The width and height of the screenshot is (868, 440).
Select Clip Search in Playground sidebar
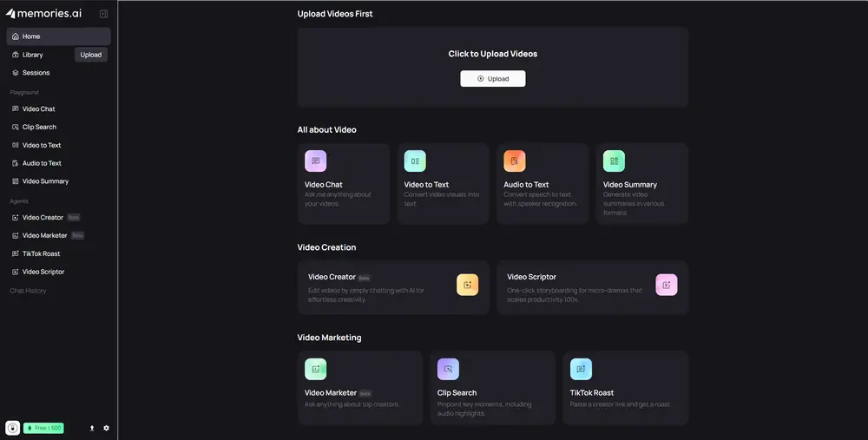39,127
